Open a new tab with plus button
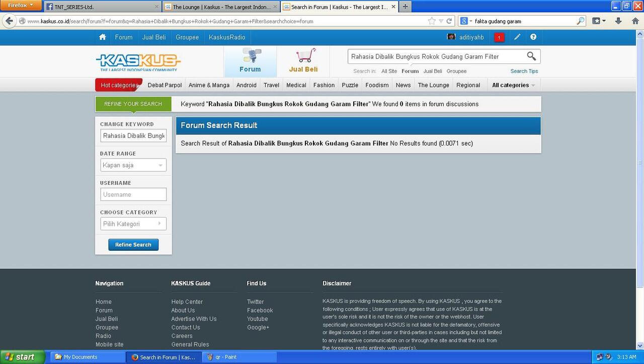644x364 pixels. [x=405, y=7]
